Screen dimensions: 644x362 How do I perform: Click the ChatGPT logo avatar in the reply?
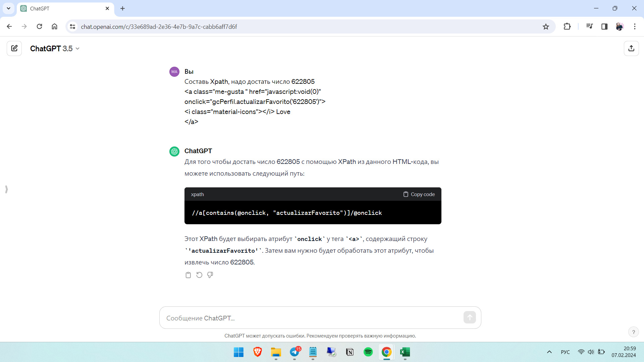point(174,152)
